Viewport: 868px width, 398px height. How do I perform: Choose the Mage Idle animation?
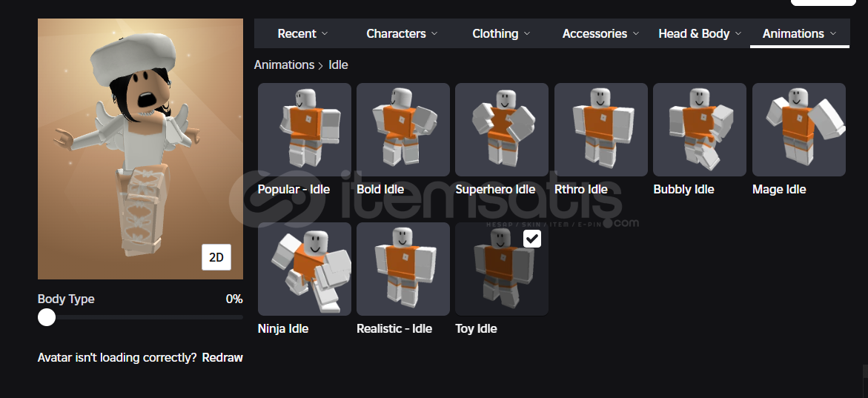799,130
